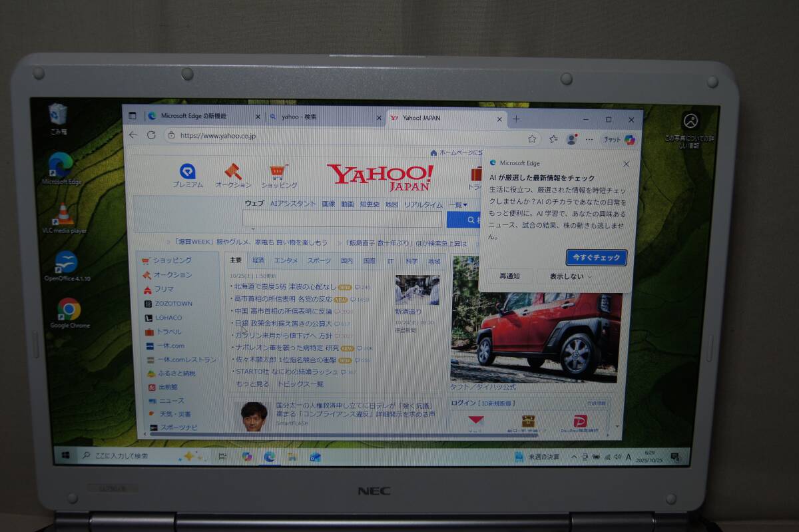Viewport: 799px width, 532px height.
Task: Click the Yahoo! JAPAN logo
Action: click(380, 177)
